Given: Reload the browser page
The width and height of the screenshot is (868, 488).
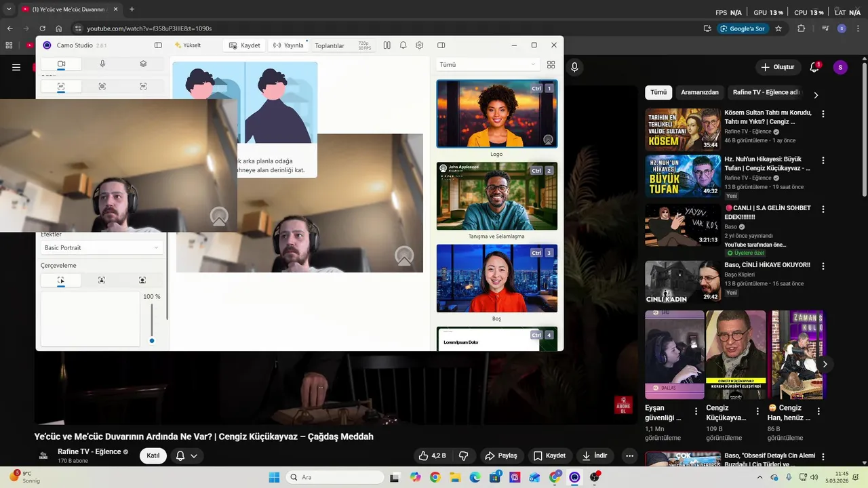Looking at the screenshot, I should click(x=42, y=28).
